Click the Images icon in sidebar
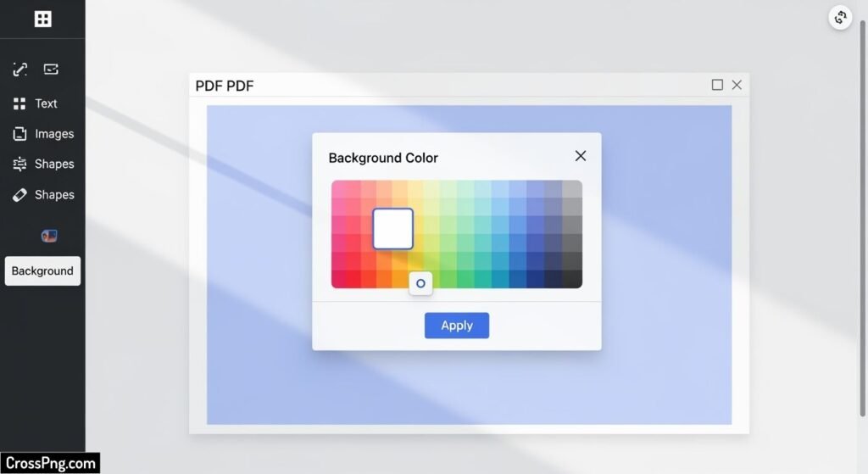The height and width of the screenshot is (474, 868). (19, 133)
